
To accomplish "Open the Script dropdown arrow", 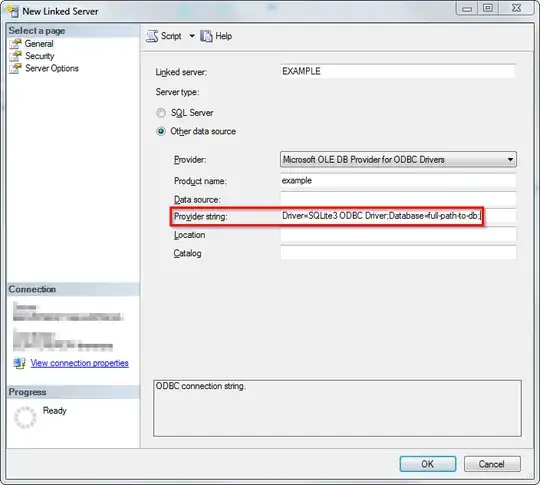I will click(192, 36).
